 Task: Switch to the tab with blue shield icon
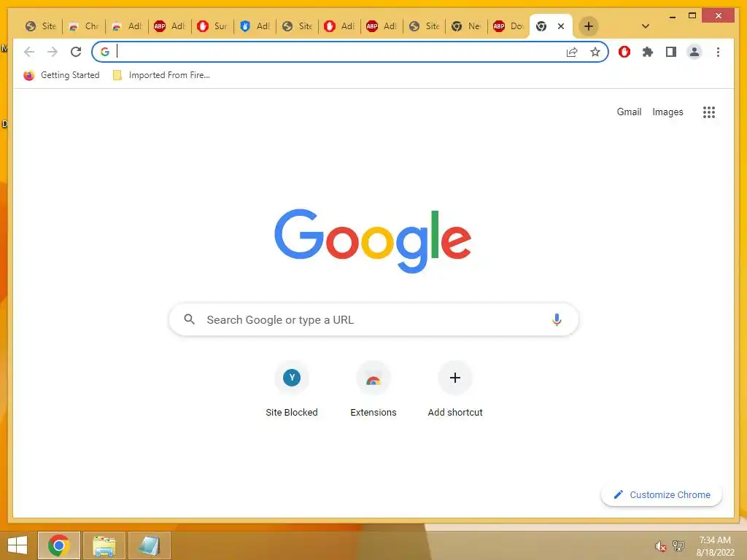(x=255, y=26)
